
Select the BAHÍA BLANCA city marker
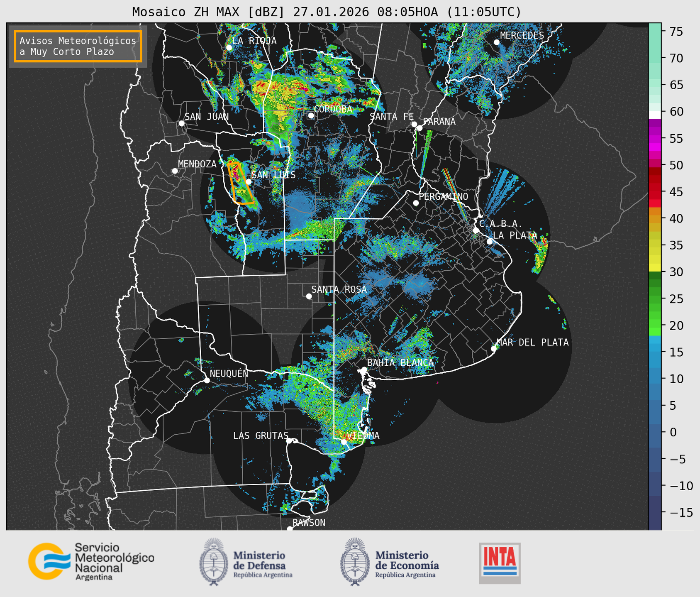click(364, 369)
